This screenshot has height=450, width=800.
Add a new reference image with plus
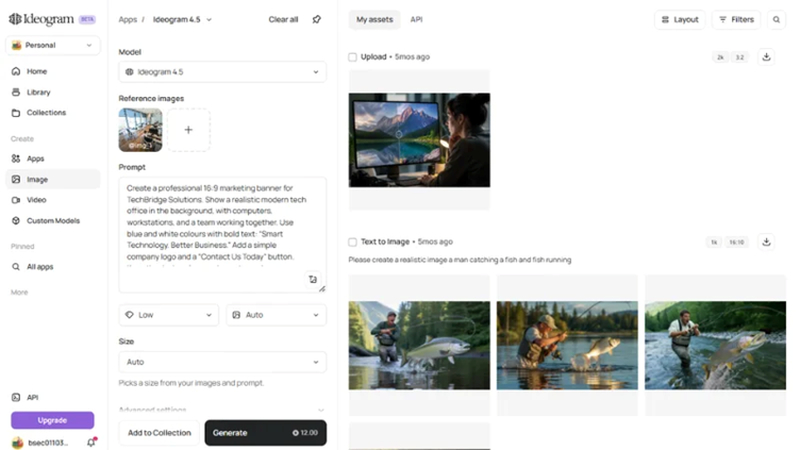188,130
